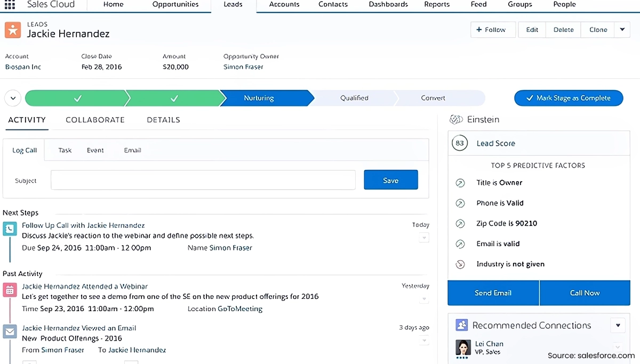Open Opportunity Owner Simon Fraser link
Screen dimensions: 640x364
pos(243,67)
